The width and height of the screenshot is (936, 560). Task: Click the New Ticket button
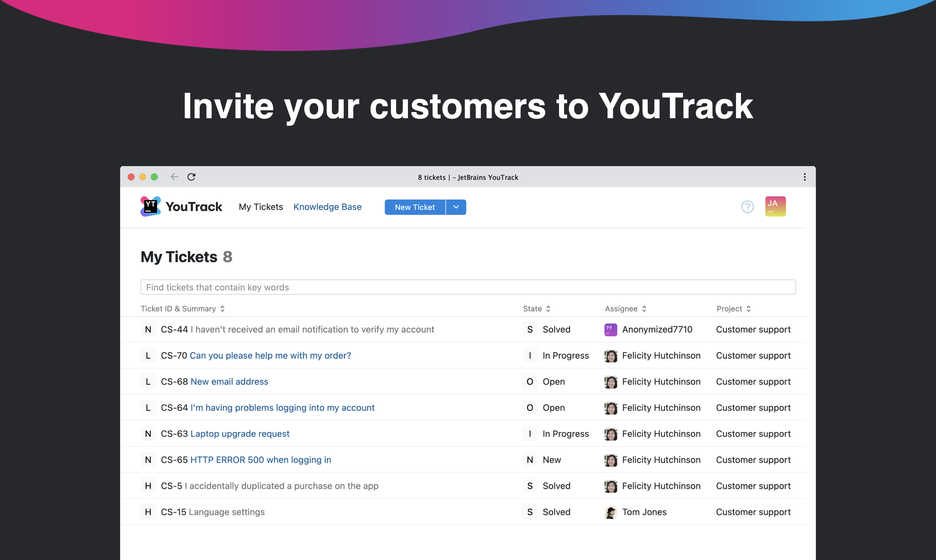coord(415,207)
